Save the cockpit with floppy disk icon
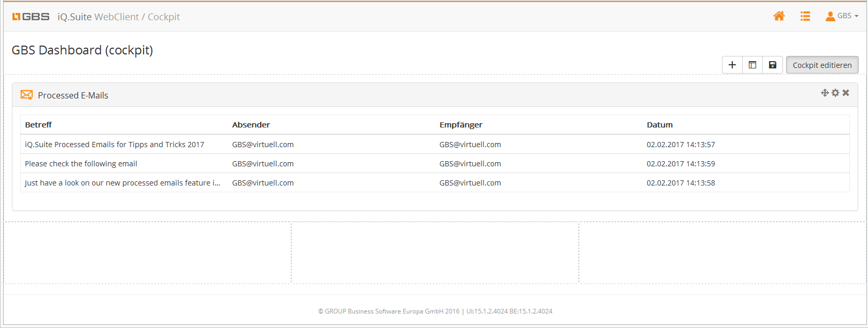This screenshot has width=868, height=328. 772,65
